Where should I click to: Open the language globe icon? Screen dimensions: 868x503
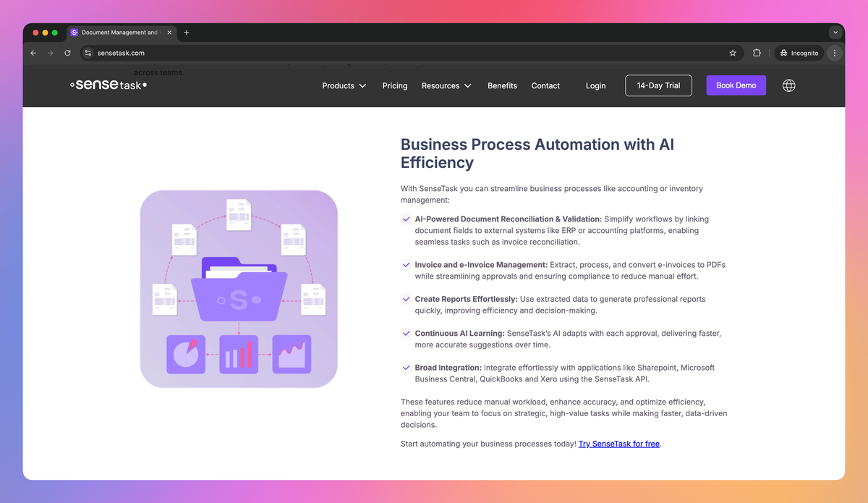(x=789, y=85)
